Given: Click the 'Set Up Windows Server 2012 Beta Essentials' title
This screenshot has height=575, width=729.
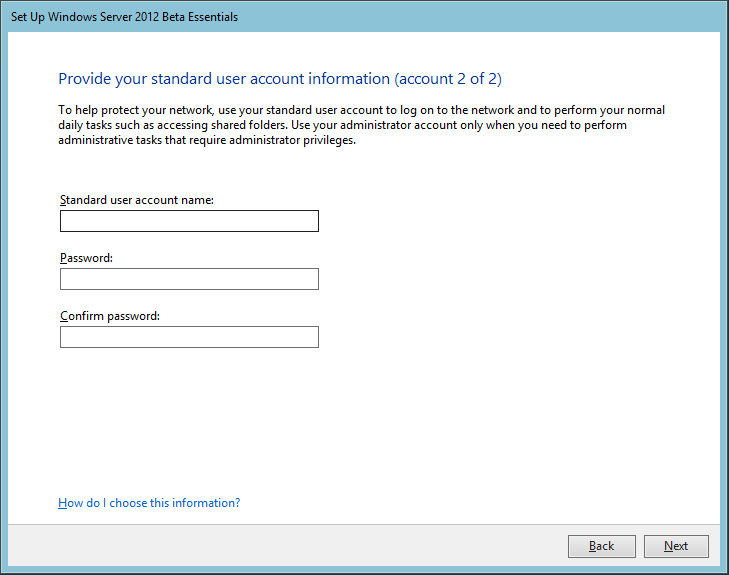Looking at the screenshot, I should click(125, 17).
